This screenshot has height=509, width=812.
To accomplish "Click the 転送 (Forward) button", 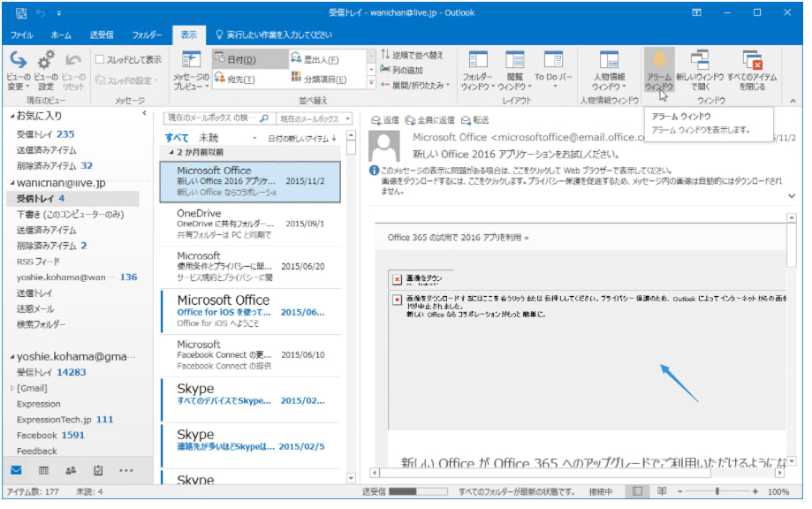I will coord(474,120).
